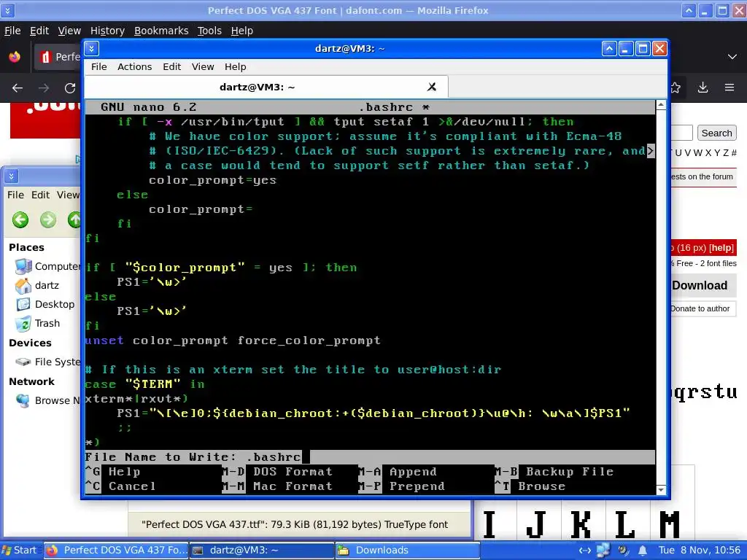Click the Firefox logo icon
747x560 pixels.
click(15, 57)
